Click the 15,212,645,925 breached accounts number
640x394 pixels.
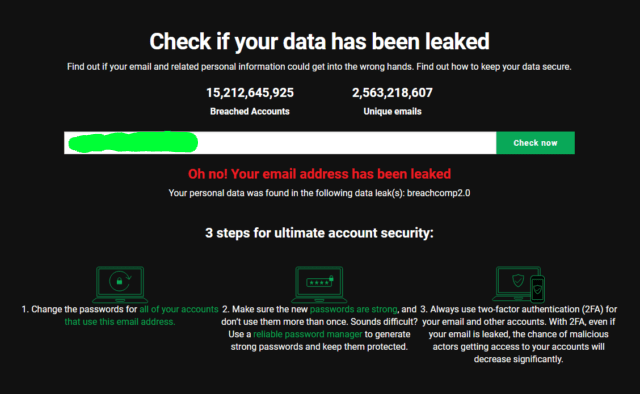click(x=250, y=93)
